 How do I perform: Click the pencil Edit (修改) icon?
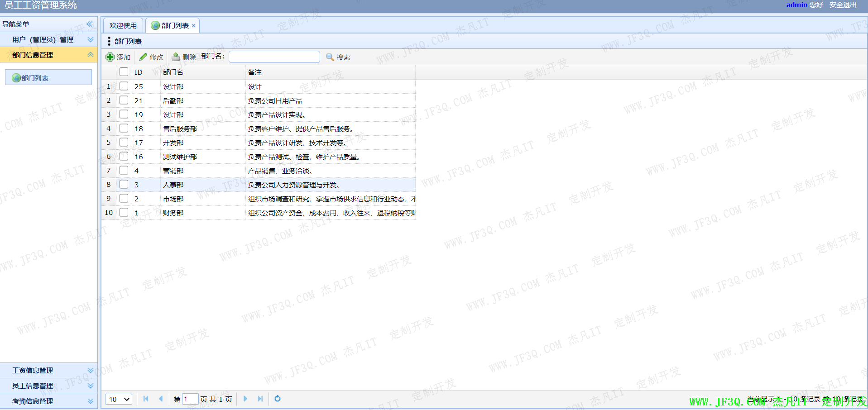143,57
